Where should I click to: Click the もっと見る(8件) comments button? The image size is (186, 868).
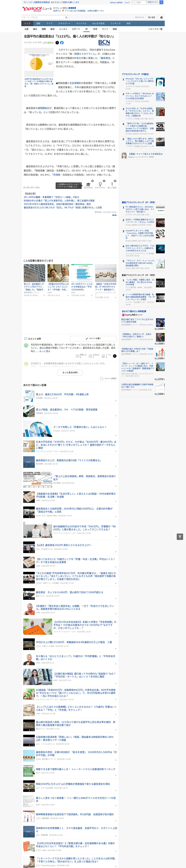tap(70, 372)
